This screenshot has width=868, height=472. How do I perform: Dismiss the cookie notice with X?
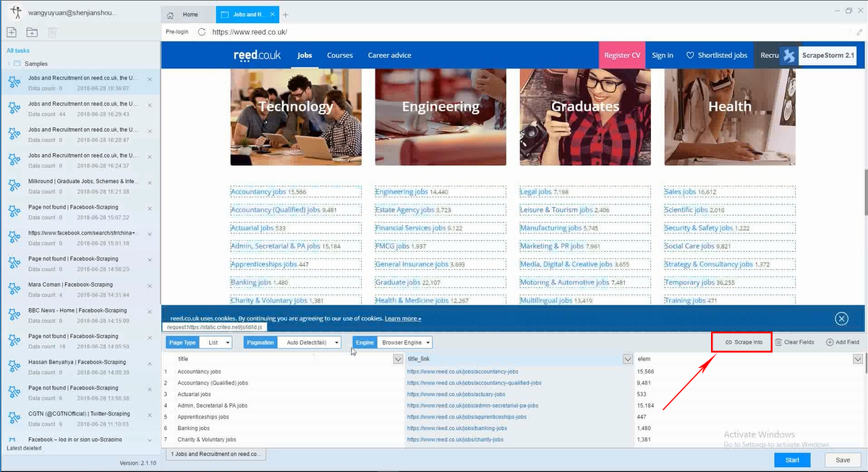[x=841, y=319]
